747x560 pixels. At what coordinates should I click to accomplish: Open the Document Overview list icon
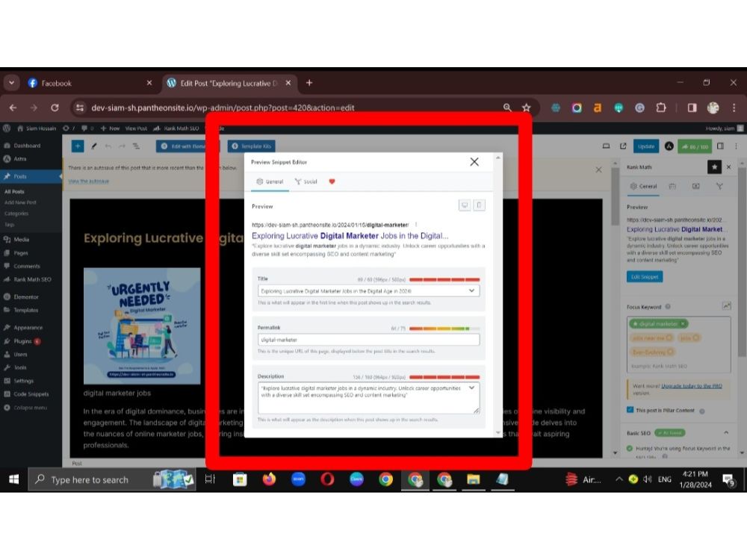click(x=136, y=146)
